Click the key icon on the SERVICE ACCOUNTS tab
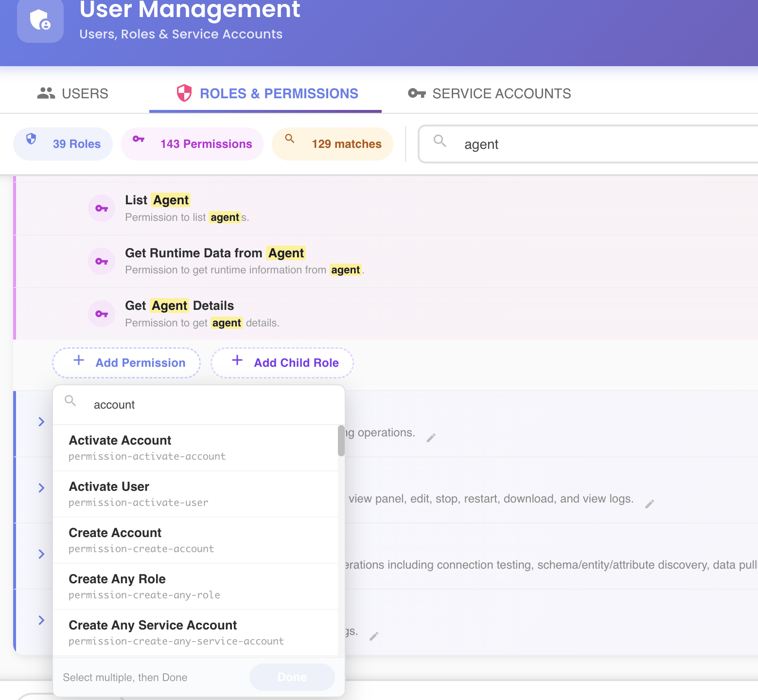 coord(417,93)
